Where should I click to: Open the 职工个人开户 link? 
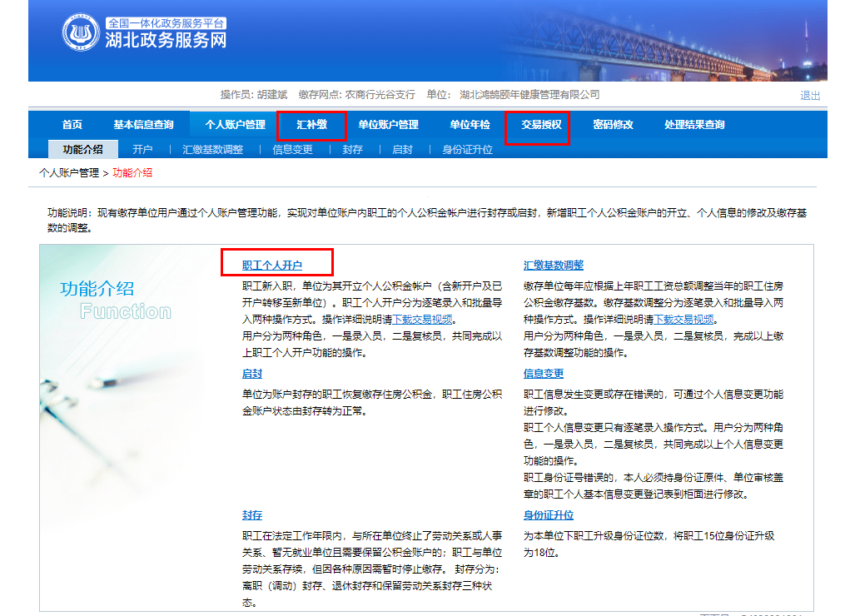271,266
